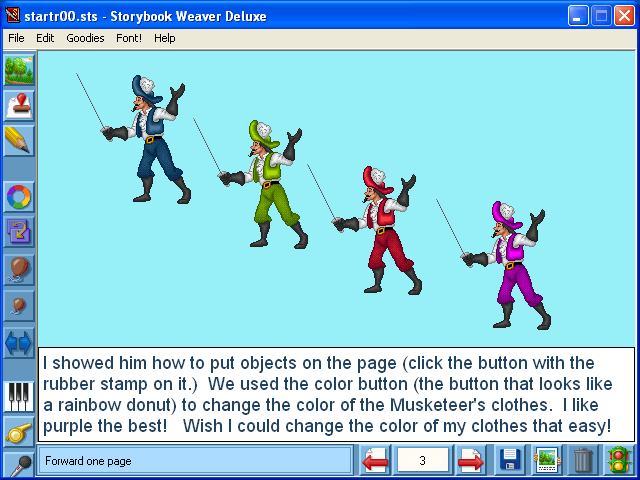Image resolution: width=640 pixels, height=480 pixels.
Task: Click the trash can delete button
Action: click(x=583, y=461)
